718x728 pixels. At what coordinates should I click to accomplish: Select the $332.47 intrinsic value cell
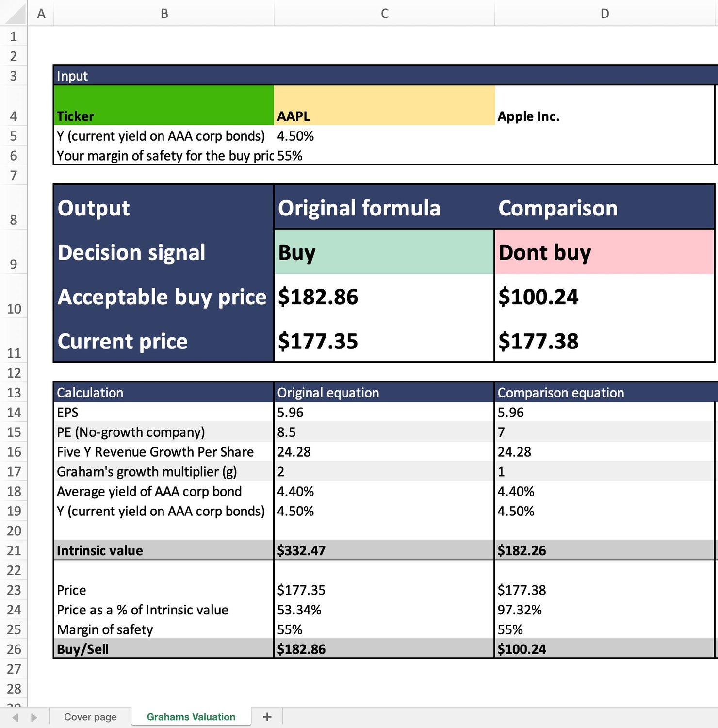384,550
